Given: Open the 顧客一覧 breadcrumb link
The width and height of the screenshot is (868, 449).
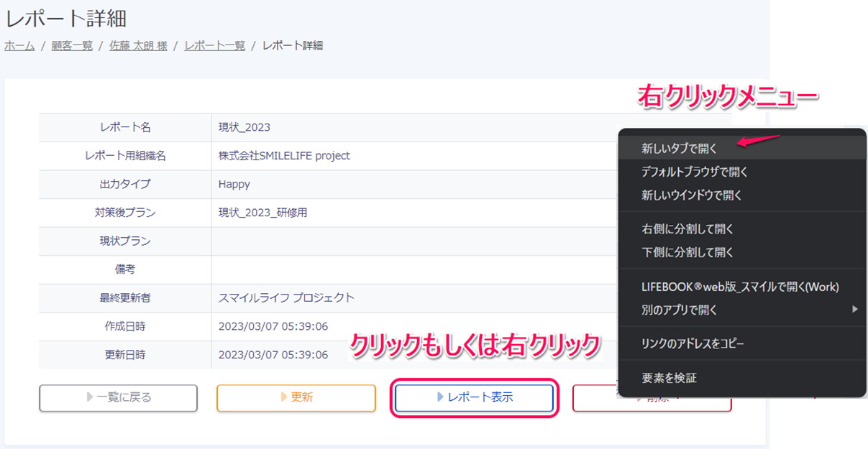Looking at the screenshot, I should click(72, 45).
